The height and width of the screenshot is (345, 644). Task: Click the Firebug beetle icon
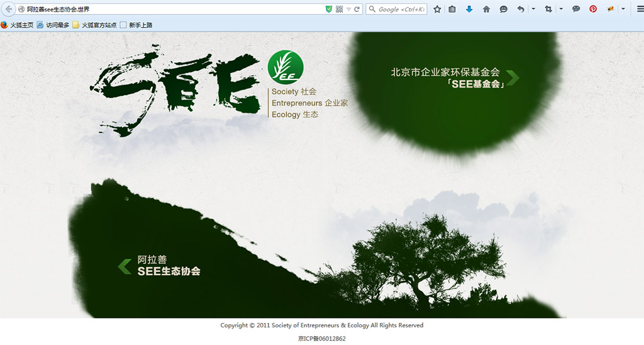(x=610, y=9)
